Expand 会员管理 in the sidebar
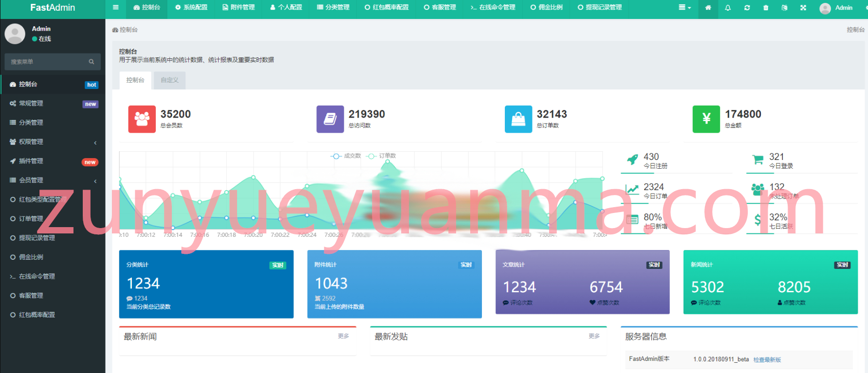The width and height of the screenshot is (868, 373). 53,180
